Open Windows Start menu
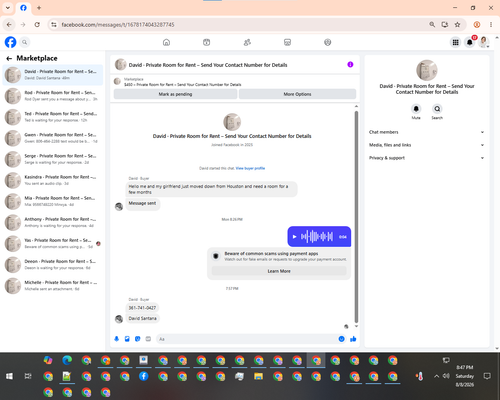Image resolution: width=500 pixels, height=400 pixels. click(x=9, y=376)
